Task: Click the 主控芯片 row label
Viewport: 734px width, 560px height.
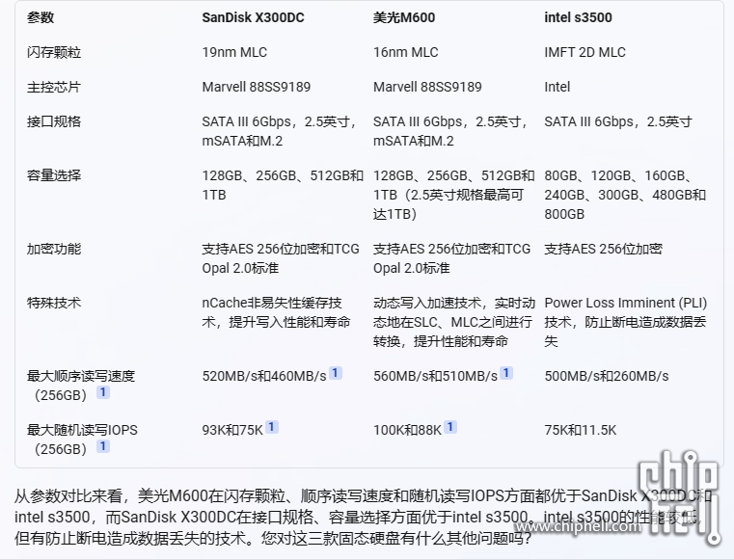Action: click(x=54, y=87)
